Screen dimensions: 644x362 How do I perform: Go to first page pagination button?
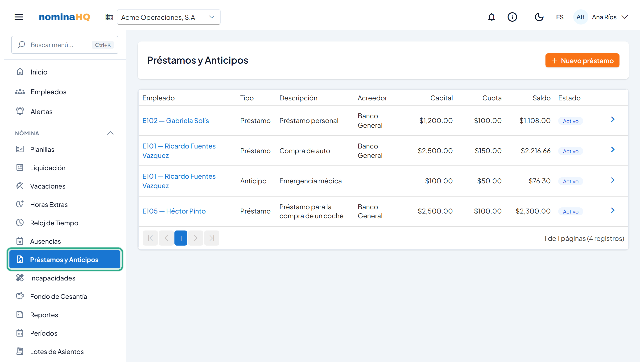click(x=150, y=238)
